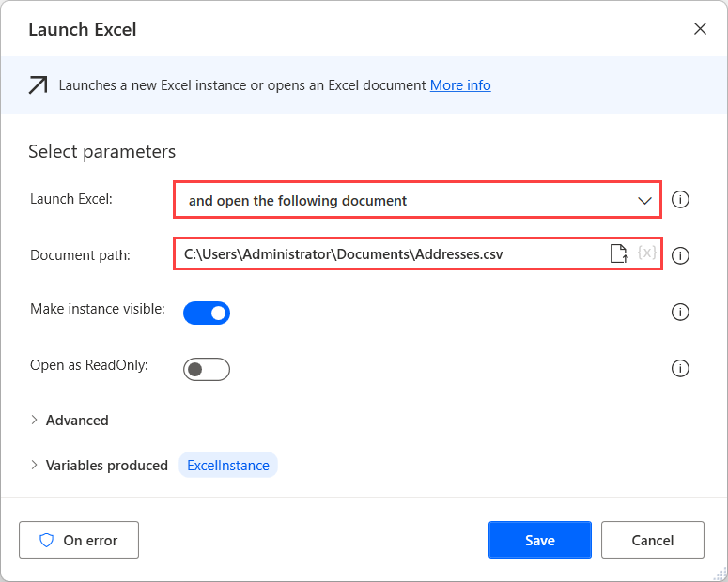Click the ExcelInstance variable chip
This screenshot has height=582, width=728.
pyautogui.click(x=228, y=465)
